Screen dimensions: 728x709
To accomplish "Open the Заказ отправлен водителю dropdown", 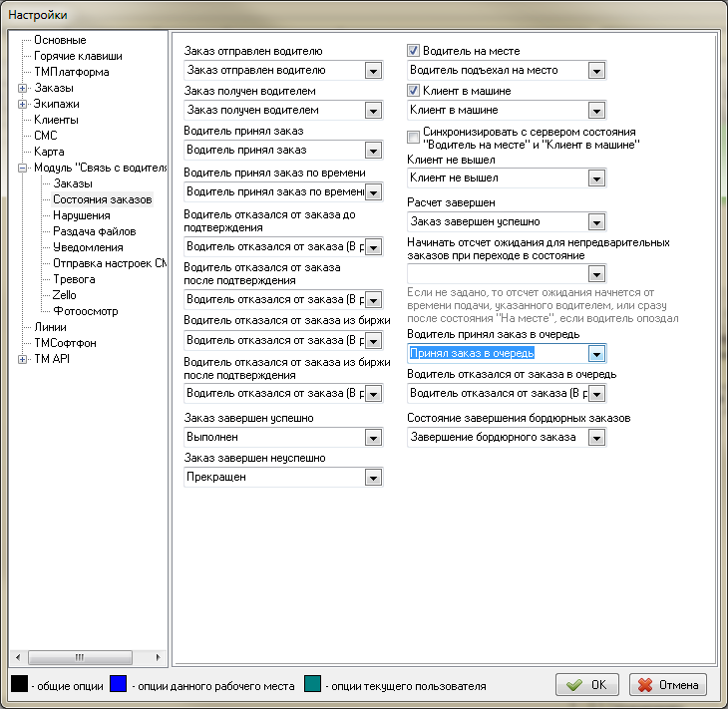I will pyautogui.click(x=373, y=71).
